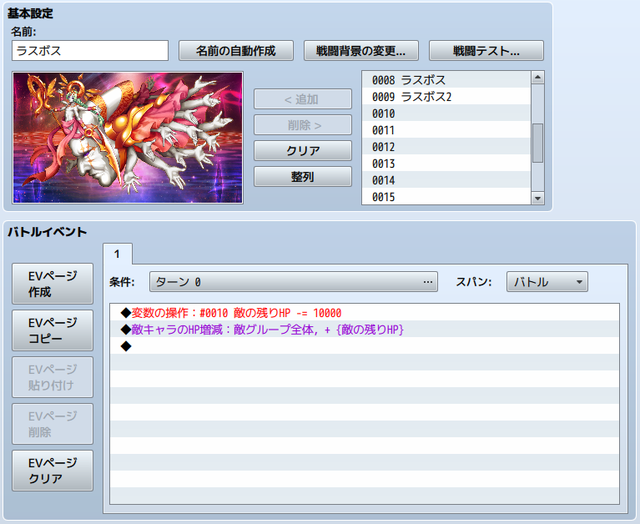The image size is (640, 524).
Task: Click the enemy list scroll down arrow
Action: pyautogui.click(x=538, y=198)
